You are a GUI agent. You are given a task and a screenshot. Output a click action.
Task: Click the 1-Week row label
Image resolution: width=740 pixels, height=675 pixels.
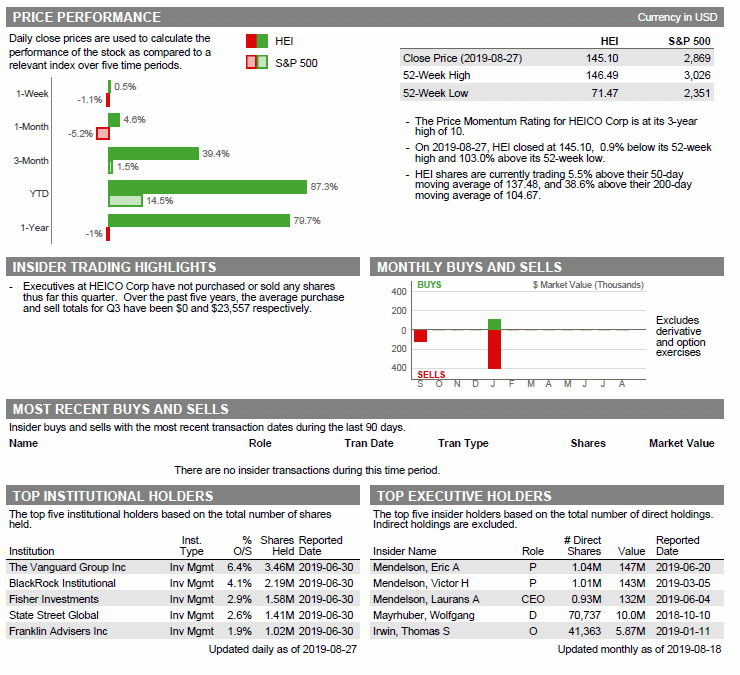[32, 94]
